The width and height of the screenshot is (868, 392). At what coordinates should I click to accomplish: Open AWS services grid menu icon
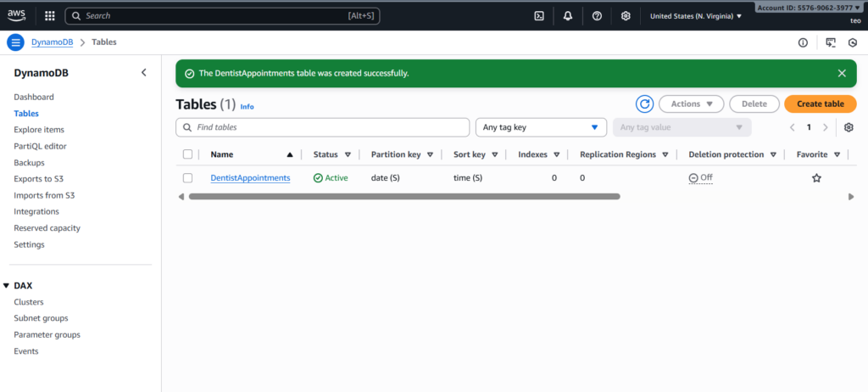[50, 15]
